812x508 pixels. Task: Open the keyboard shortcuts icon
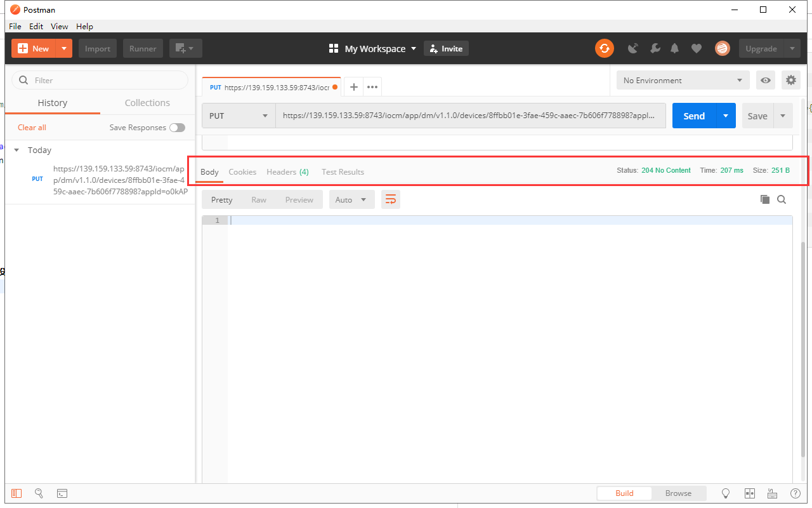click(772, 493)
